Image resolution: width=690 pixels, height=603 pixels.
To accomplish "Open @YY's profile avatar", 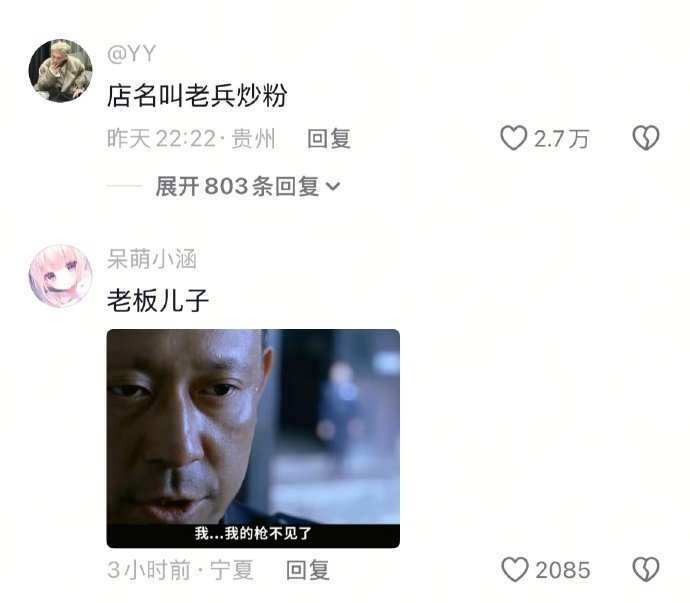I will point(60,71).
